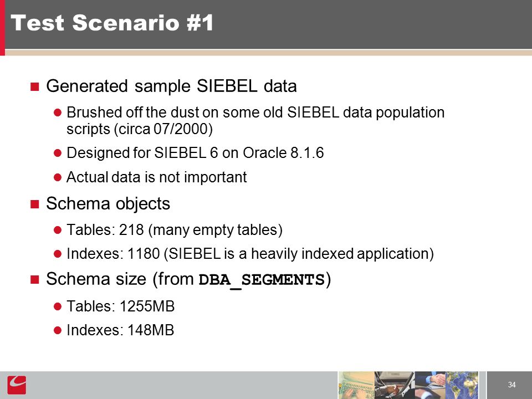Click the 'Brushed off the dust' bullet text
Image resolution: width=532 pixels, height=399 pixels.
click(255, 120)
